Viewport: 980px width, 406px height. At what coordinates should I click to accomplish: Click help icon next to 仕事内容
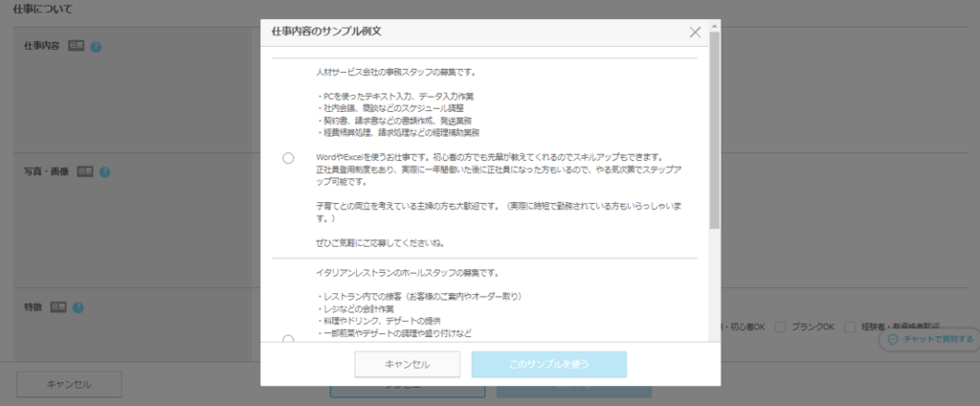tap(97, 46)
